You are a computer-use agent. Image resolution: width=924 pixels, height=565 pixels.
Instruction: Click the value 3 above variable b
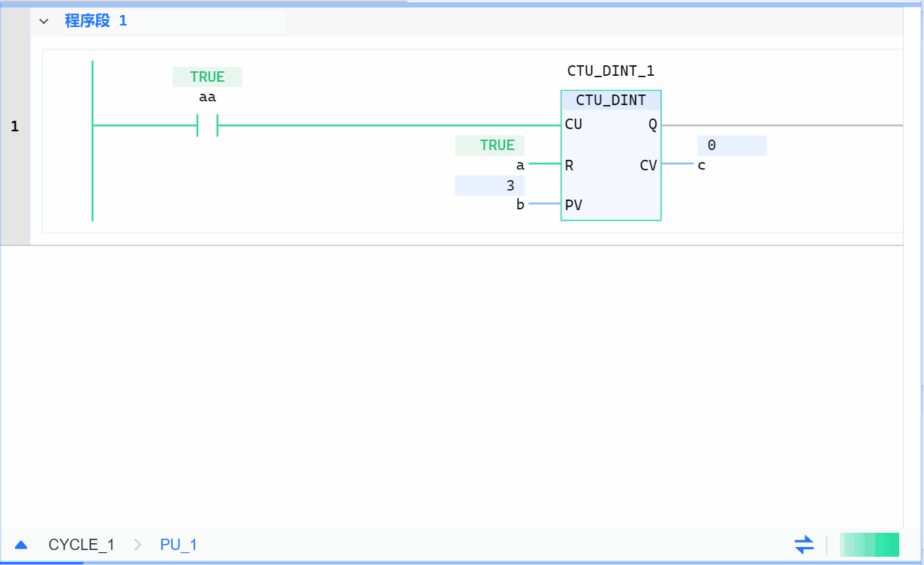[x=510, y=185]
